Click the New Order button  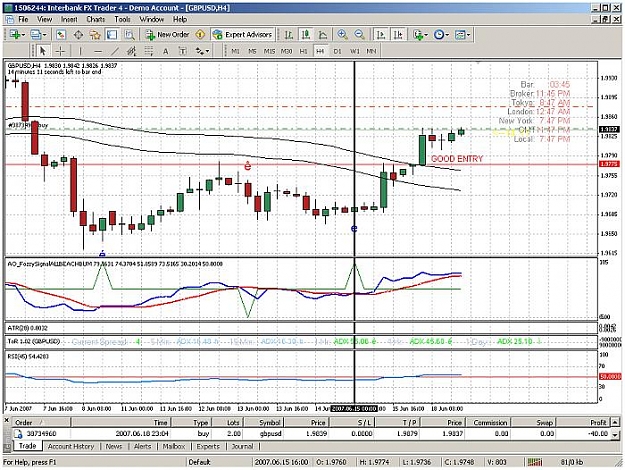click(167, 35)
